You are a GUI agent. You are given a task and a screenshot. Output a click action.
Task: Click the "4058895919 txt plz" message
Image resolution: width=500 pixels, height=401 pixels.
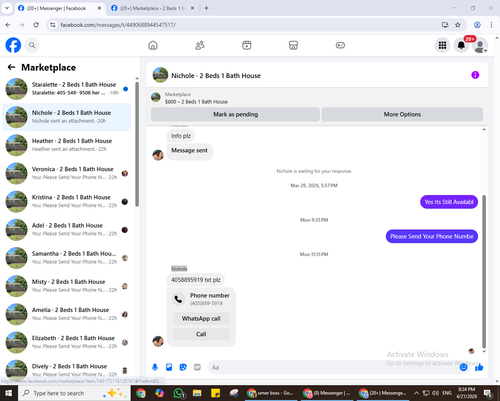point(196,280)
